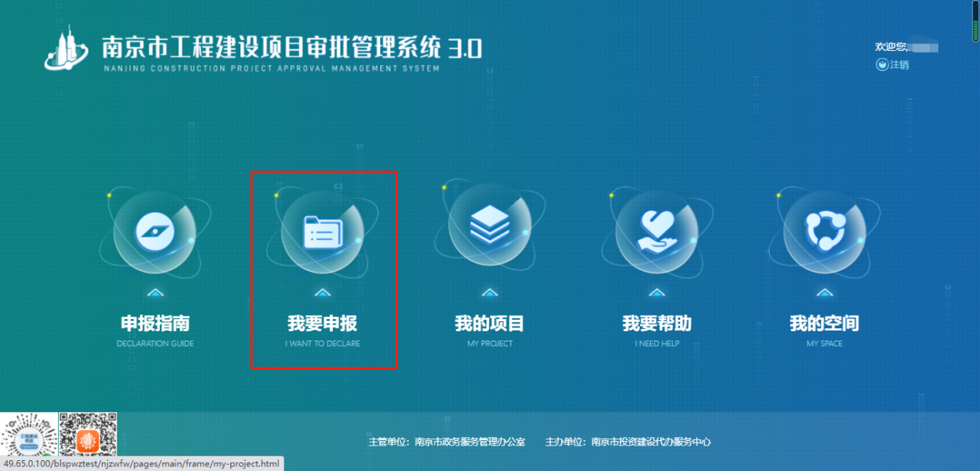This screenshot has width=980, height=471.
Task: Click the folder icon for I Want to Declare
Action: click(322, 230)
